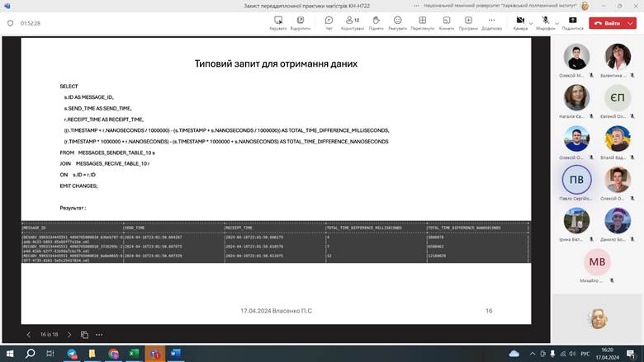The image size is (644, 362).
Task: Select participant Ірина video tile
Action: [x=576, y=220]
